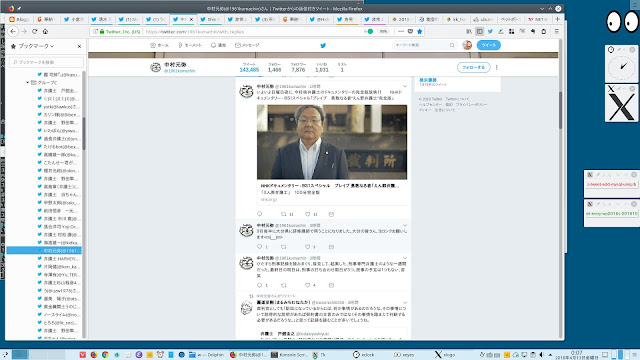Select the Followers tab showing 7,876
This screenshot has width=640, height=360.
(x=298, y=68)
